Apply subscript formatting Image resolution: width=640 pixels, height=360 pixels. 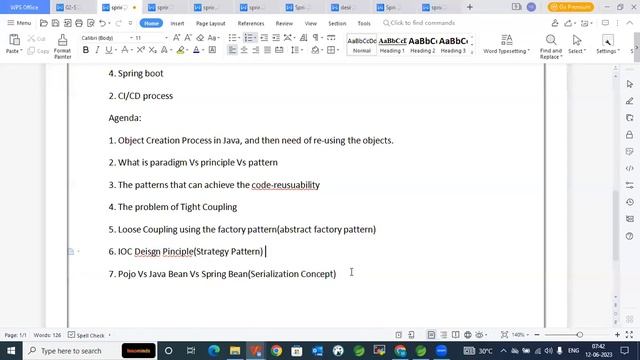point(152,50)
